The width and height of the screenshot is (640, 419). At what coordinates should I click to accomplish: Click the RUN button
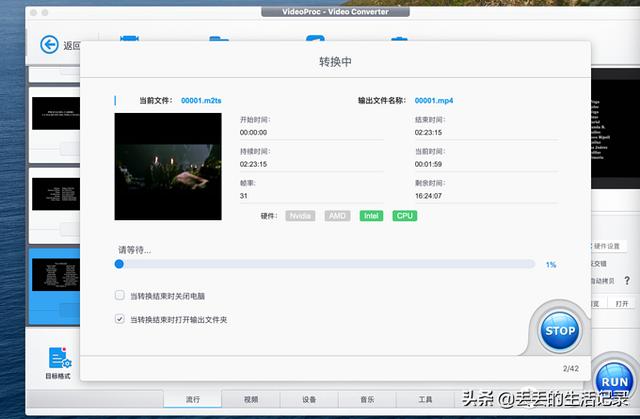point(615,380)
